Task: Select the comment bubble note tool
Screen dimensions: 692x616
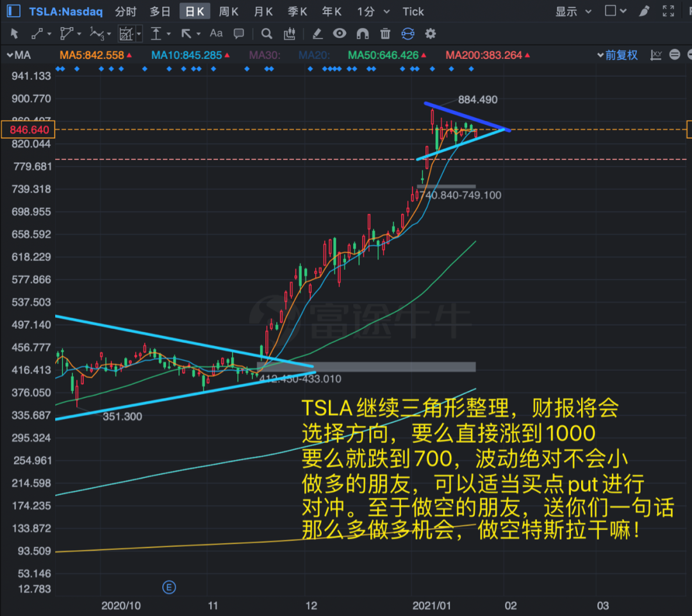Action: click(239, 33)
